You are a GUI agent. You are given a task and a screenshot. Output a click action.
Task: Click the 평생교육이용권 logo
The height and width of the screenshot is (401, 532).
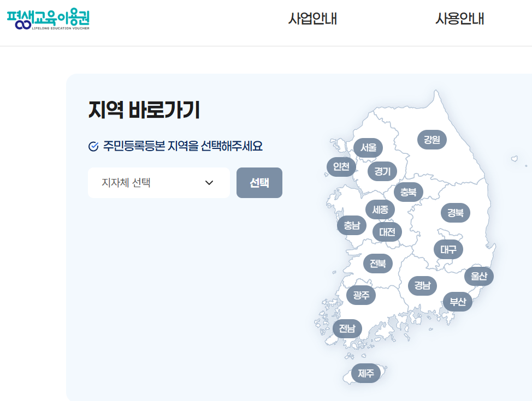tap(48, 19)
